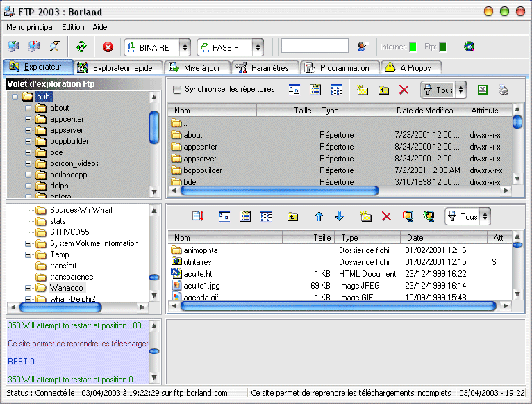Click the quick connect plug icon
Image resolution: width=532 pixels, height=404 pixels.
coord(54,47)
